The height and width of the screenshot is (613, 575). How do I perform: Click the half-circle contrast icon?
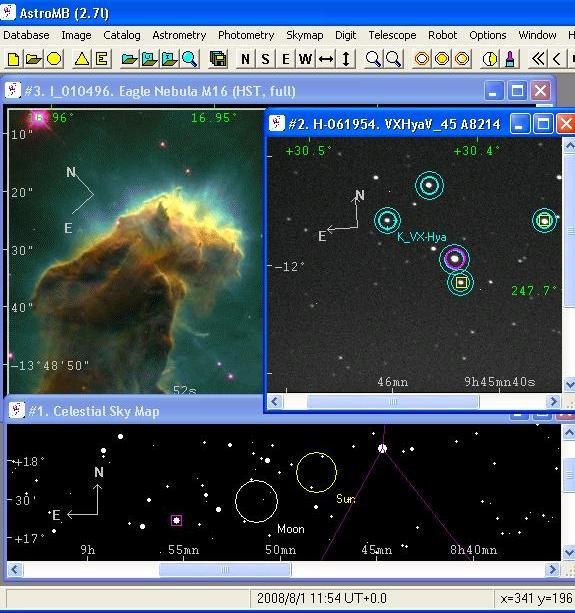coord(489,59)
